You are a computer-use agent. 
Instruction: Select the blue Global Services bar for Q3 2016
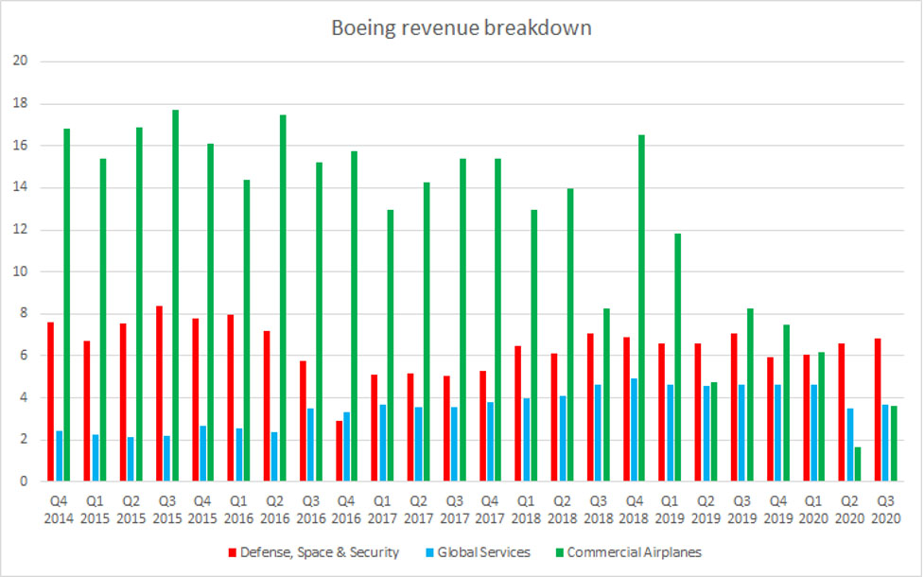310,445
